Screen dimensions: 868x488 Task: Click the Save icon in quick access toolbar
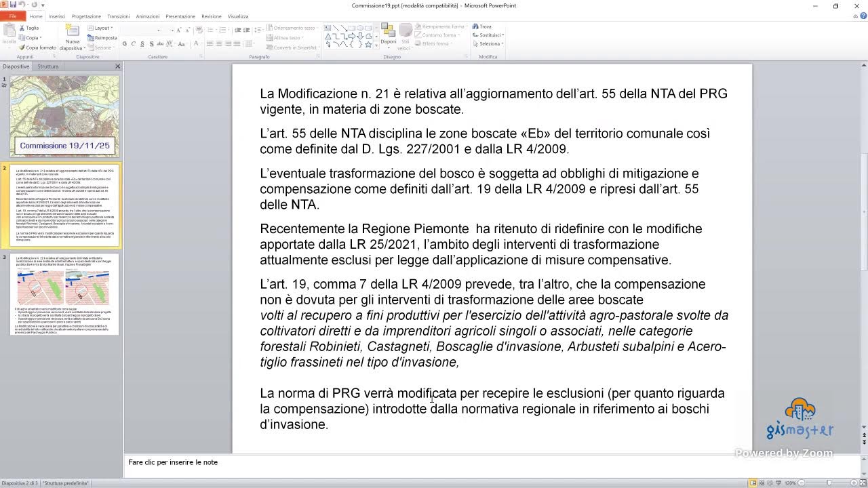point(13,5)
